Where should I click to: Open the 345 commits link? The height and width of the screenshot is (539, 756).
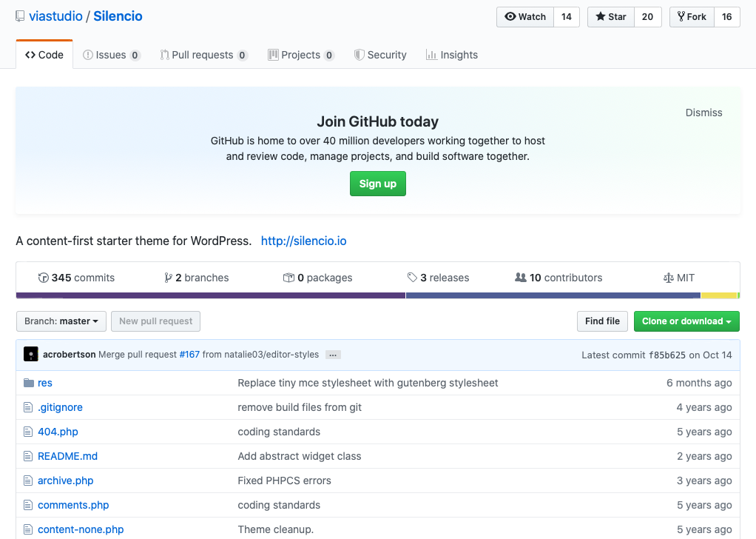[x=77, y=278]
